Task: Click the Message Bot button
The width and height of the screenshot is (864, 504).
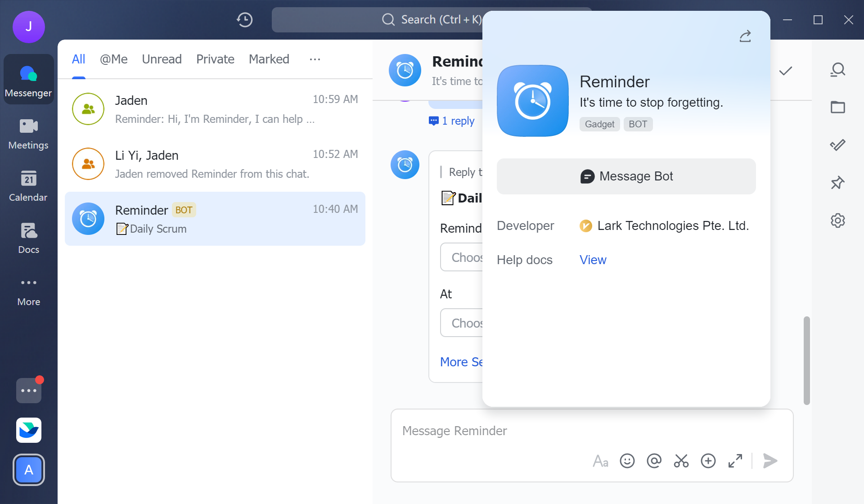Action: [x=626, y=176]
